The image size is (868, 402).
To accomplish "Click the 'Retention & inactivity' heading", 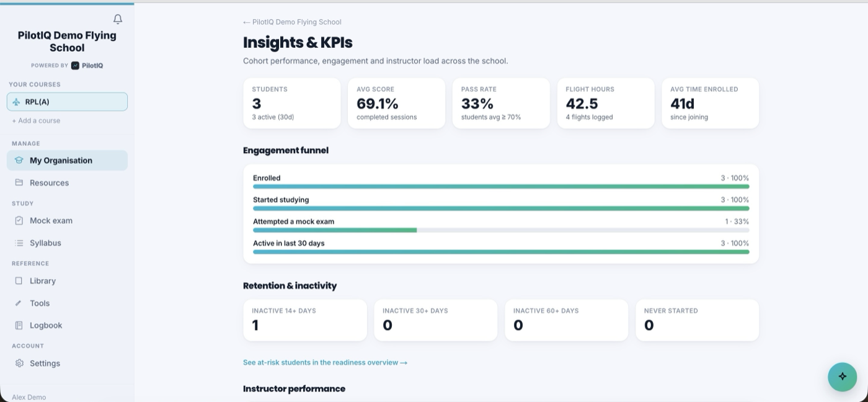I will point(290,285).
